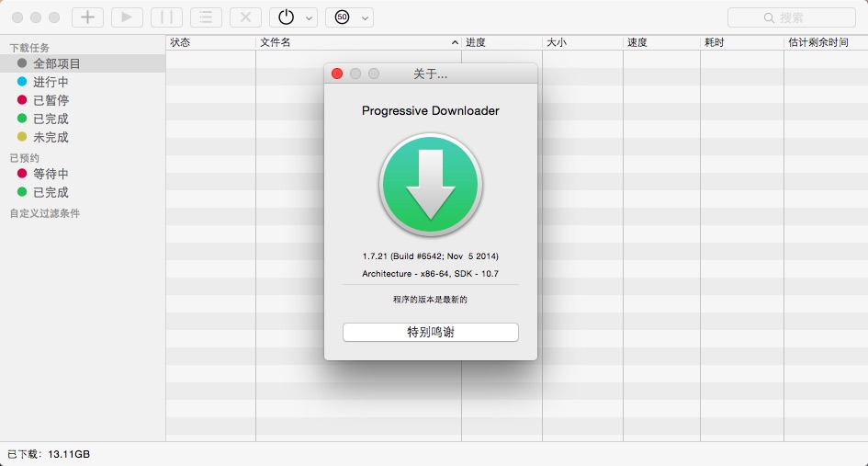868x466 pixels.
Task: Select 全部项目 in the sidebar
Action: (83, 63)
